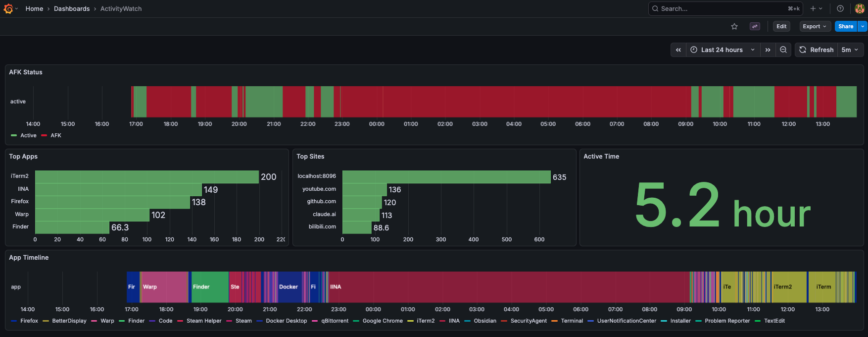
Task: Toggle Firefox series in App Timeline legend
Action: coord(29,321)
